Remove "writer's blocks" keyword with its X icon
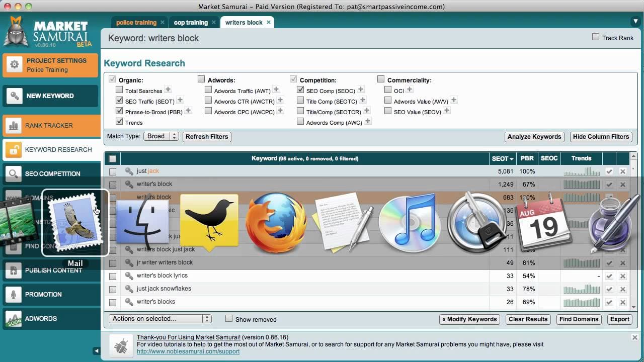Image resolution: width=644 pixels, height=362 pixels. [623, 302]
